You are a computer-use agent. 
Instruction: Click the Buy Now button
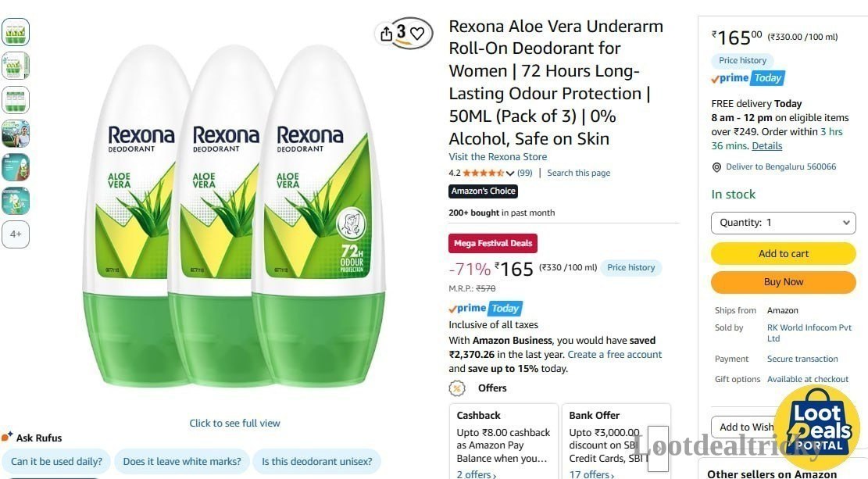click(x=784, y=282)
